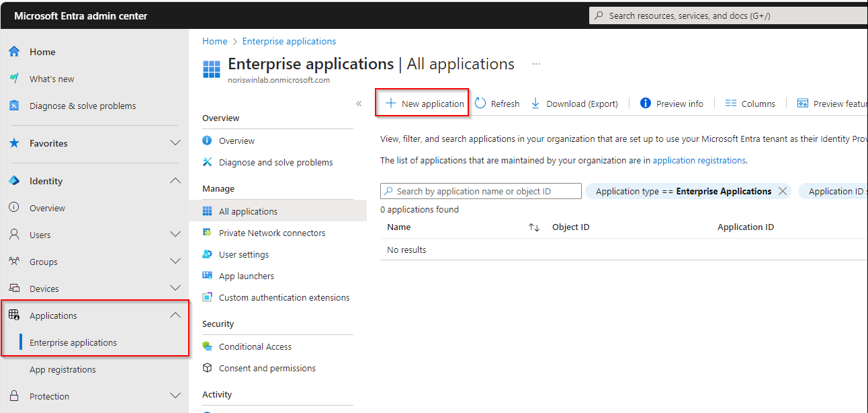The width and height of the screenshot is (868, 413).
Task: Click the search resources, services, and docs box
Action: (728, 15)
